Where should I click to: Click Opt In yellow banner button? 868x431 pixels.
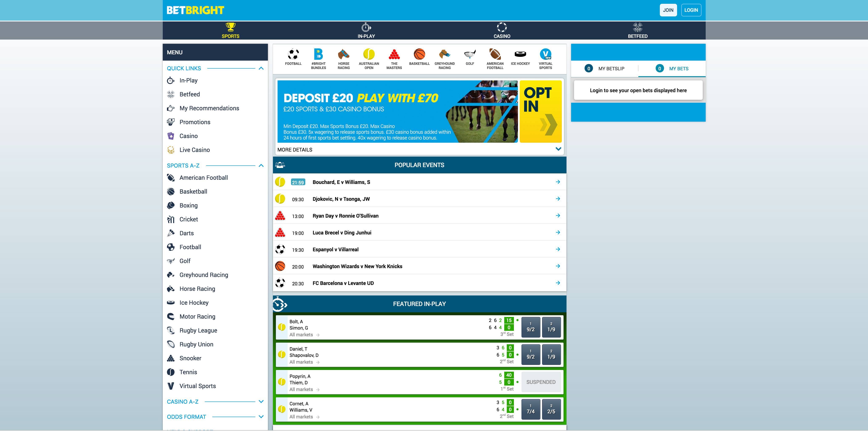point(540,112)
